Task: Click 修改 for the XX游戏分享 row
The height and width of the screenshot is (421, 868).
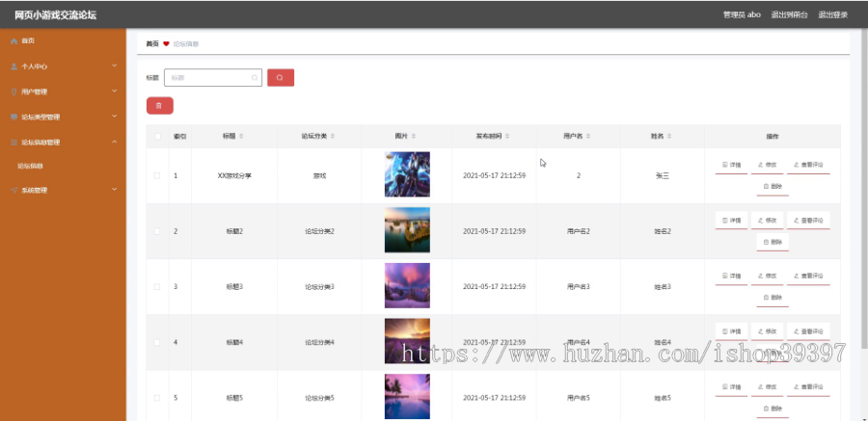Action: point(768,165)
